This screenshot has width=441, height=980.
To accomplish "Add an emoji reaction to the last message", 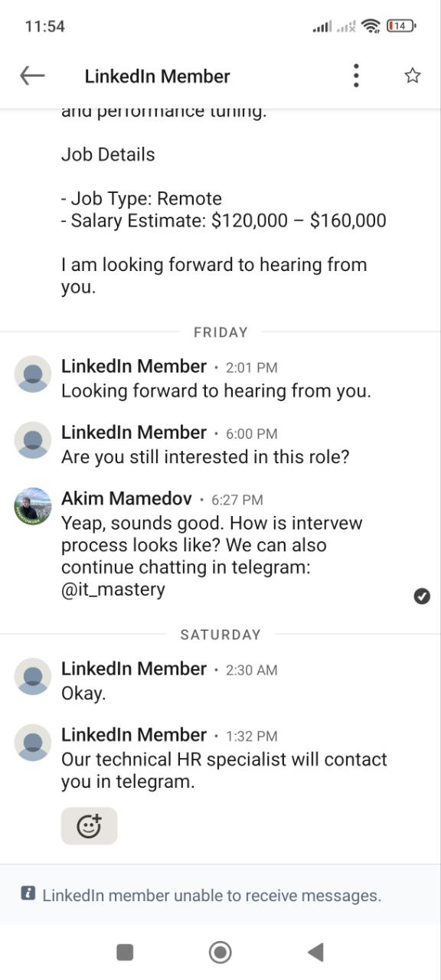I will point(89,826).
